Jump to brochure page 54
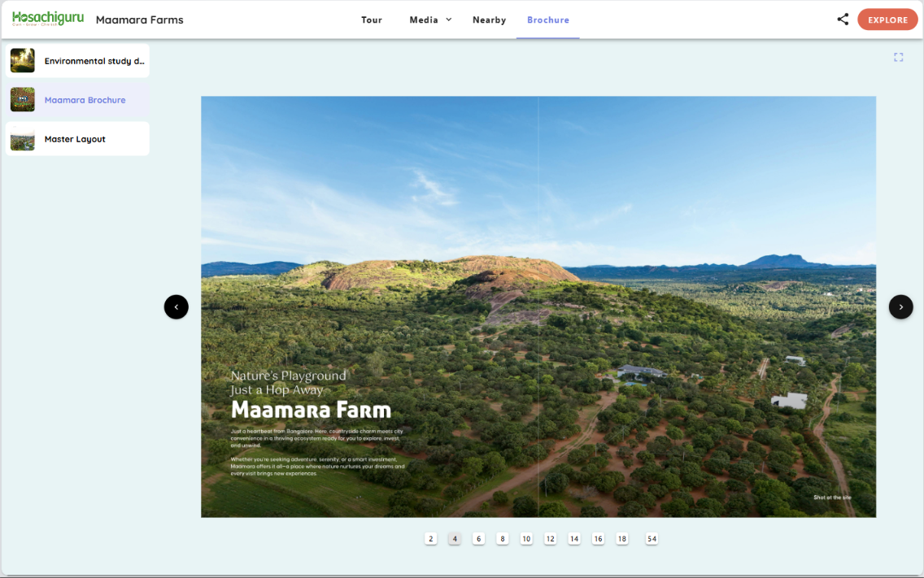The width and height of the screenshot is (924, 578). click(652, 538)
